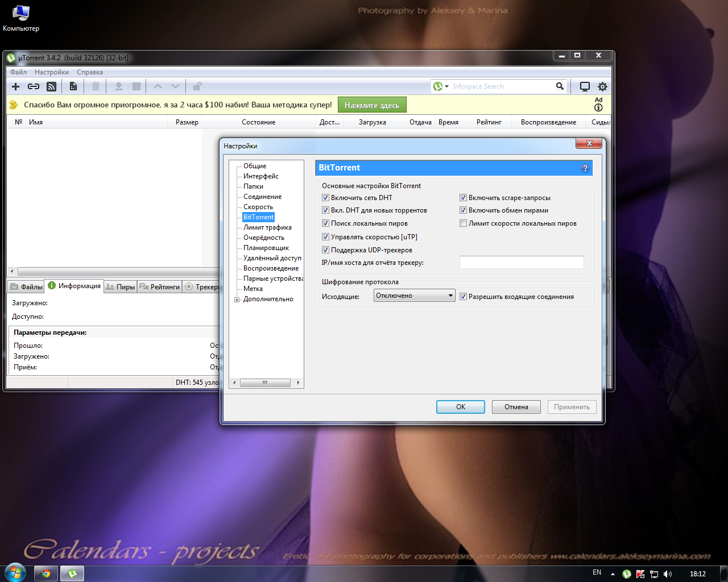Click the Применить button
The image size is (728, 582).
point(572,407)
